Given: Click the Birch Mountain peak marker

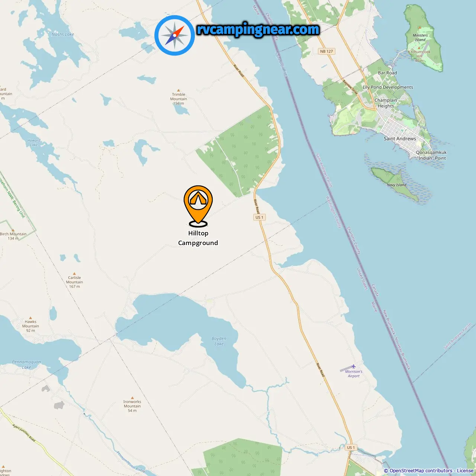Looking at the screenshot, I should click(13, 230).
